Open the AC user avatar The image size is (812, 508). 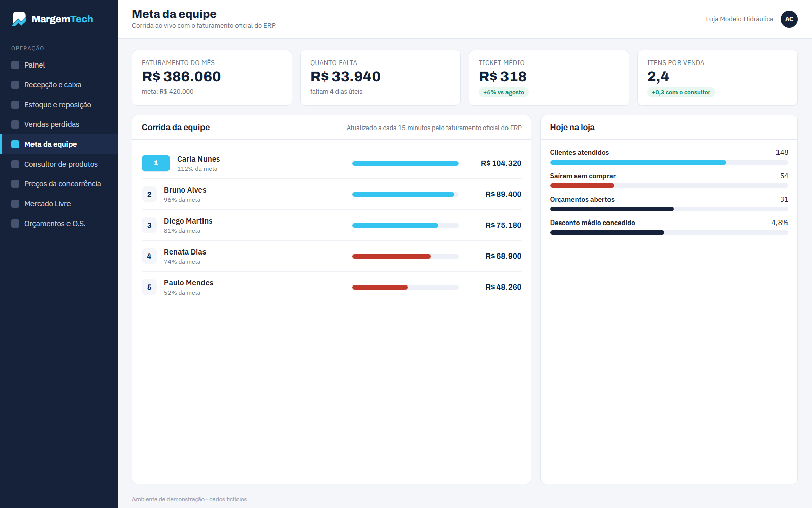(789, 19)
